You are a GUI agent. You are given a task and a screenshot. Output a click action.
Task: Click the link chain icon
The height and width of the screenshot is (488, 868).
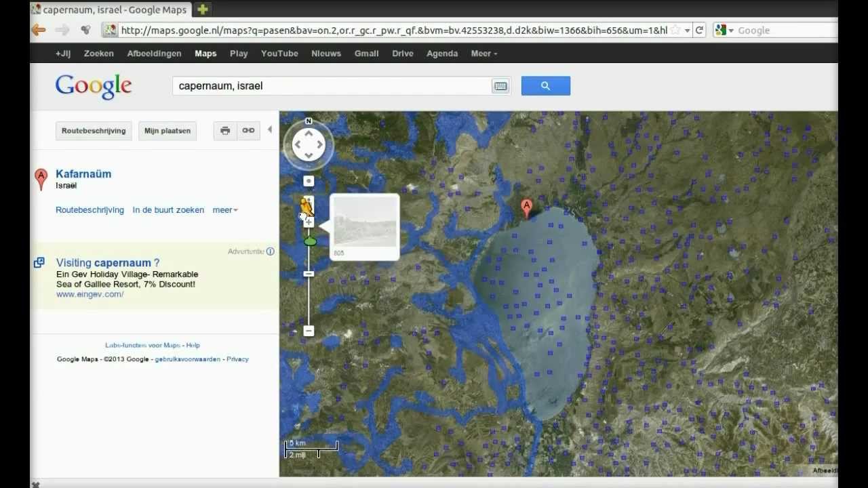point(248,131)
